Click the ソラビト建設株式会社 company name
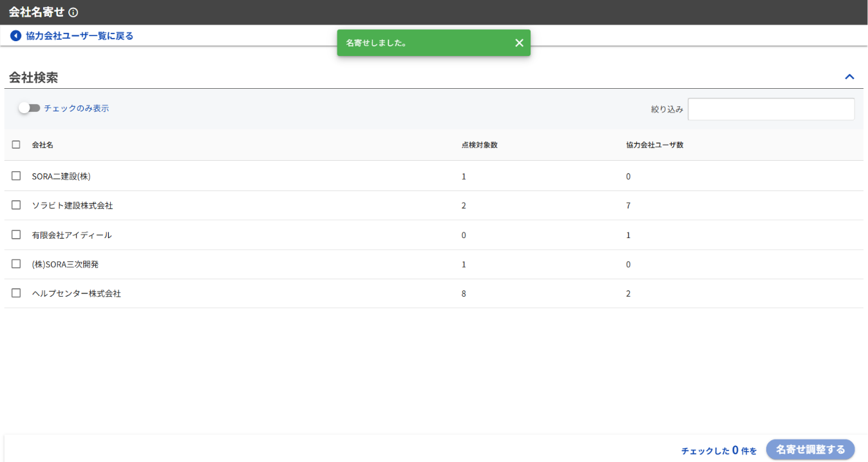 [72, 205]
